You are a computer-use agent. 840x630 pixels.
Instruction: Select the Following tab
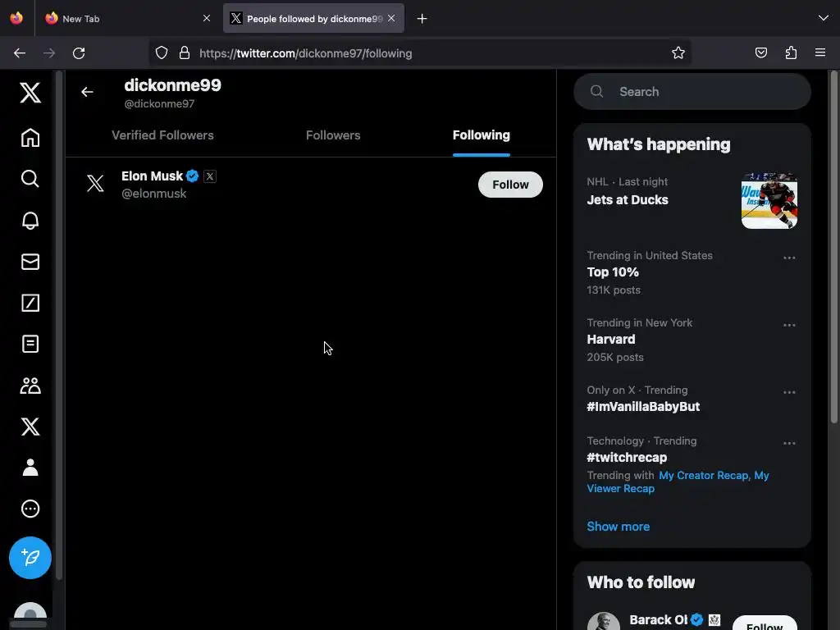tap(481, 135)
